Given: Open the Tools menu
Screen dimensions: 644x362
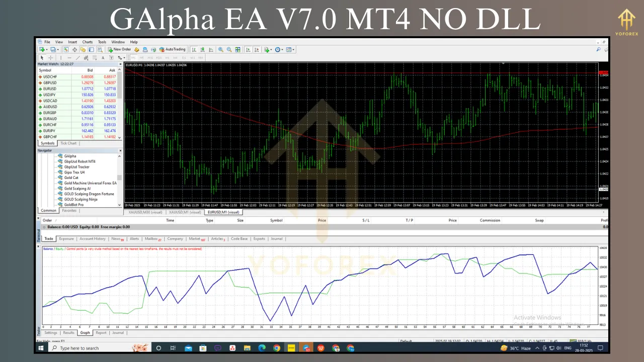Looking at the screenshot, I should click(102, 42).
